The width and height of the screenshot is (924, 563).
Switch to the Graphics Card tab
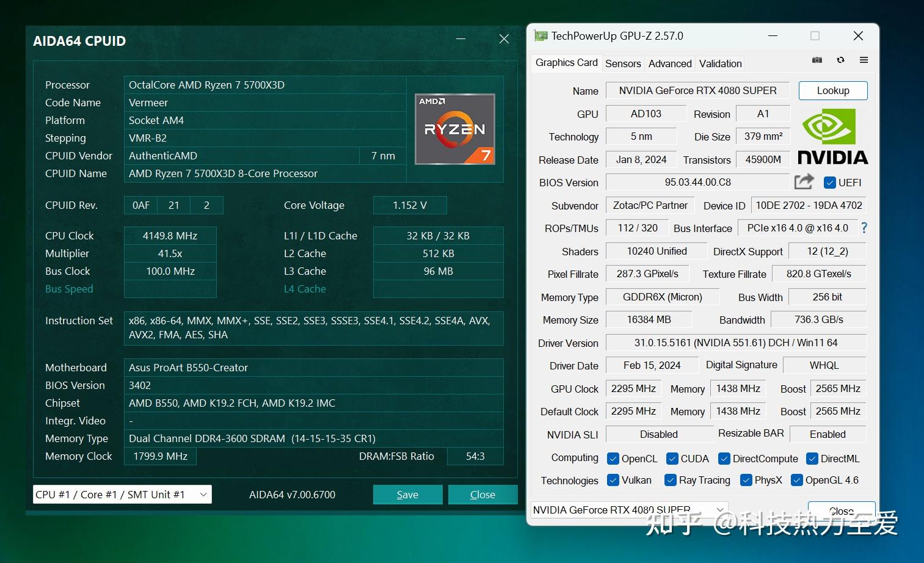click(566, 62)
